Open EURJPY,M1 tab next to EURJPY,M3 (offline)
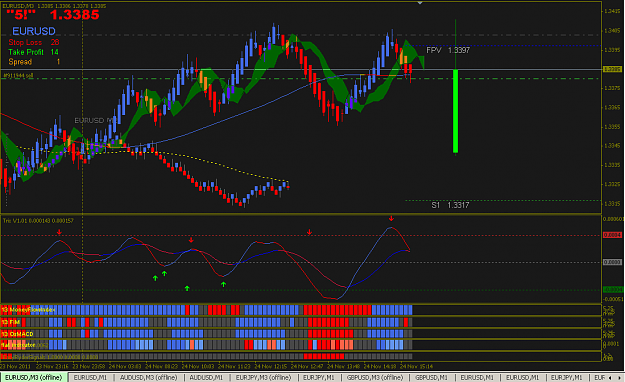The image size is (625, 382). pos(319,377)
